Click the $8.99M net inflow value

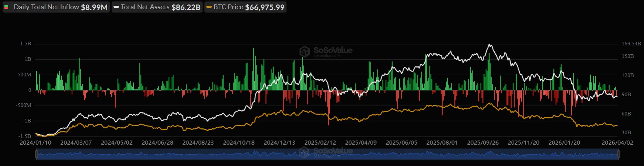[x=94, y=7]
